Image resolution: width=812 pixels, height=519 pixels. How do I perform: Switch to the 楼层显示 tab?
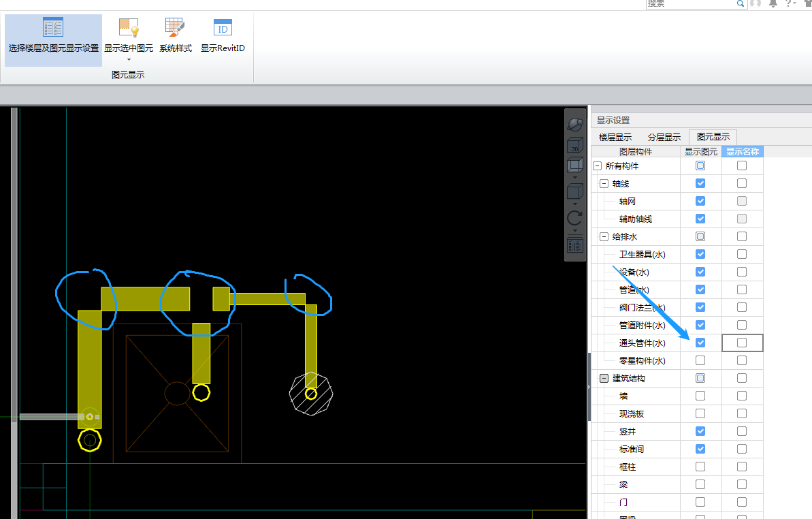click(615, 138)
